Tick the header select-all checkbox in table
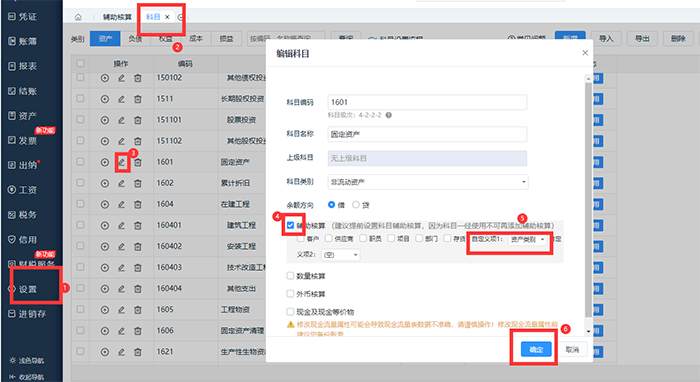 (x=80, y=63)
